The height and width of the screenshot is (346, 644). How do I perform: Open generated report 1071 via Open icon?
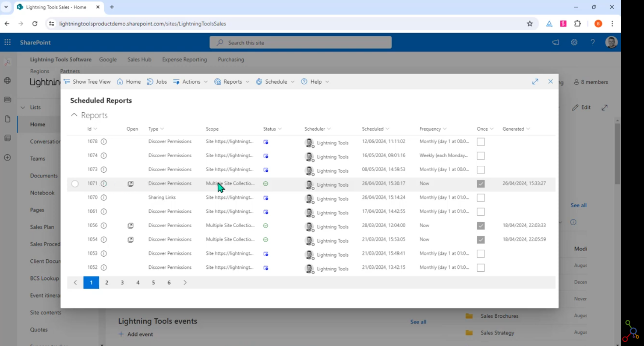pos(131,184)
